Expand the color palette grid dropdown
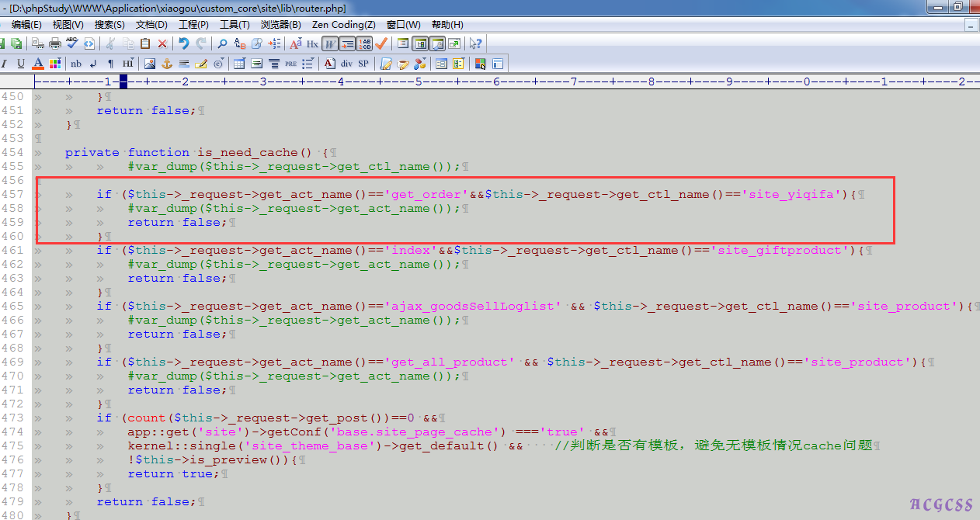Image resolution: width=980 pixels, height=520 pixels. click(54, 64)
